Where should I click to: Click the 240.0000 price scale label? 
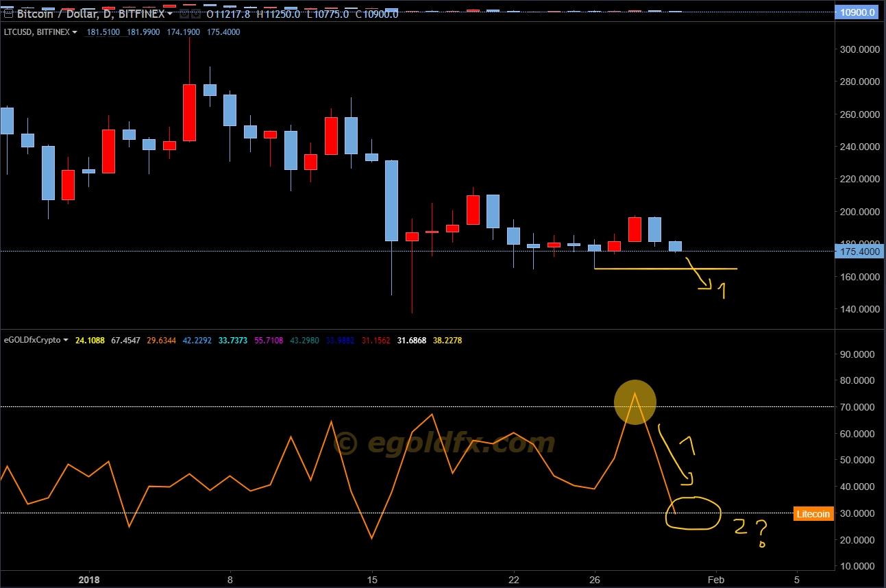coord(859,147)
